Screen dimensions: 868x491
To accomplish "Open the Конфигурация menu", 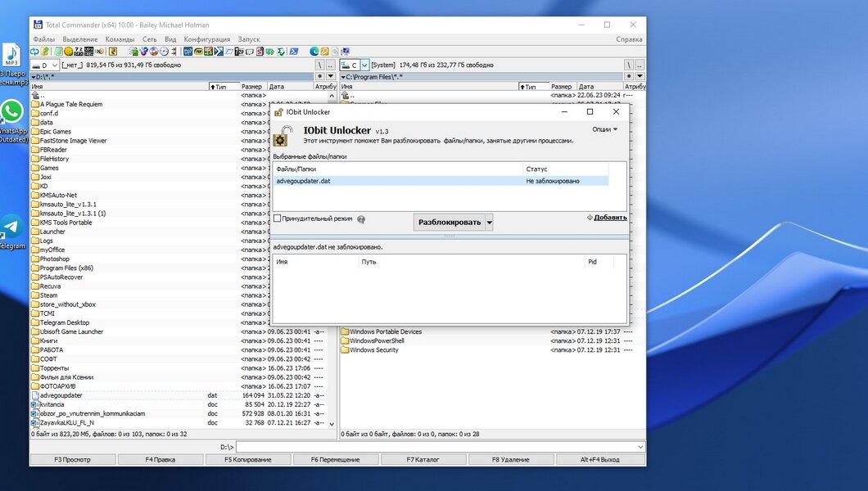I will pos(207,39).
